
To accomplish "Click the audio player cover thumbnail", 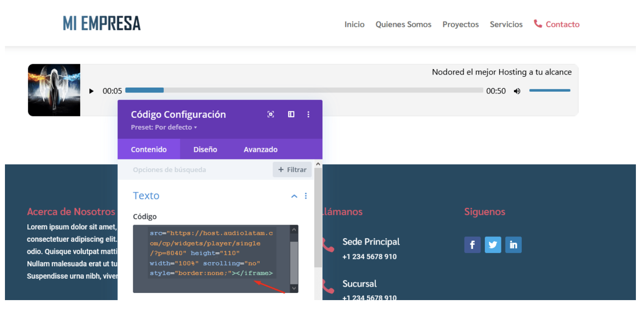I will (x=54, y=90).
